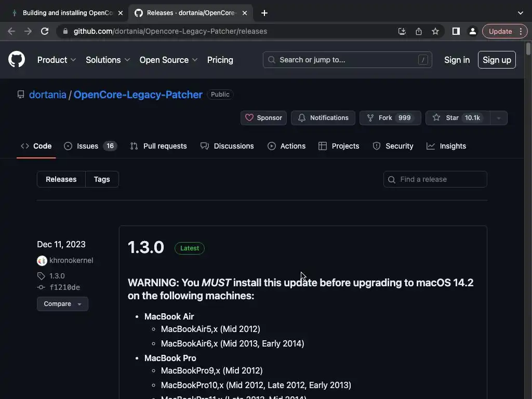Open the OpenCore-Legacy-Patcher repository link
Viewport: 532px width, 399px height.
tap(138, 95)
